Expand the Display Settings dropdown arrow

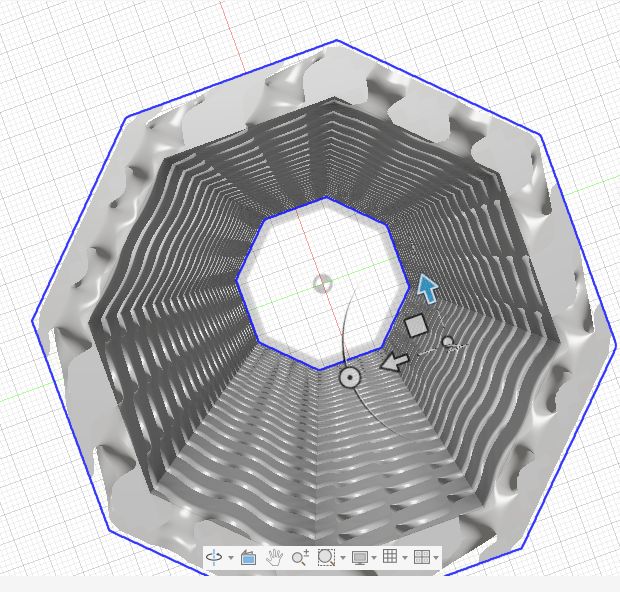pos(374,558)
